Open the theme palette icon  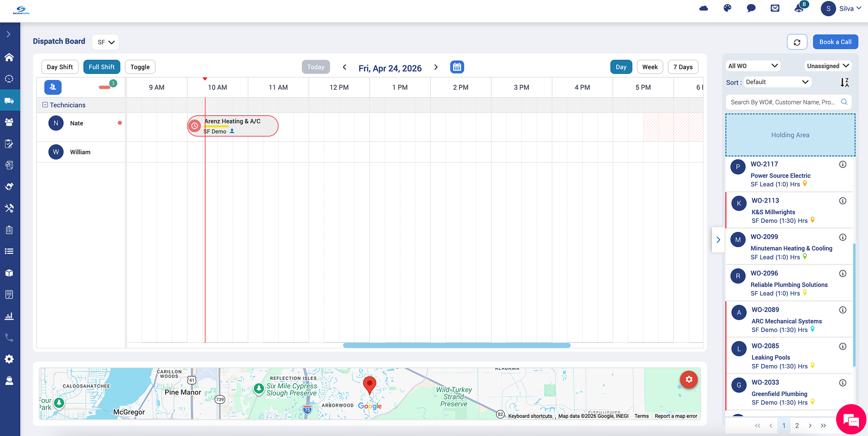728,8
